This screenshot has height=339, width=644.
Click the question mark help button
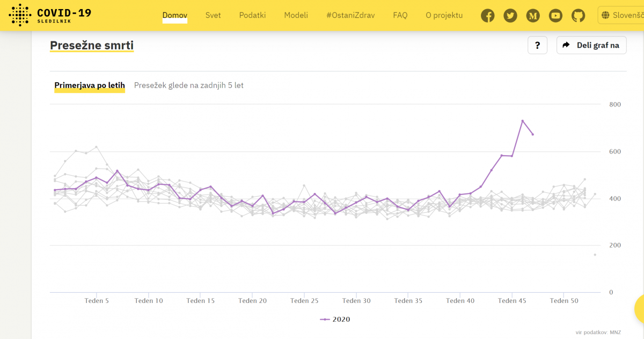tap(537, 45)
